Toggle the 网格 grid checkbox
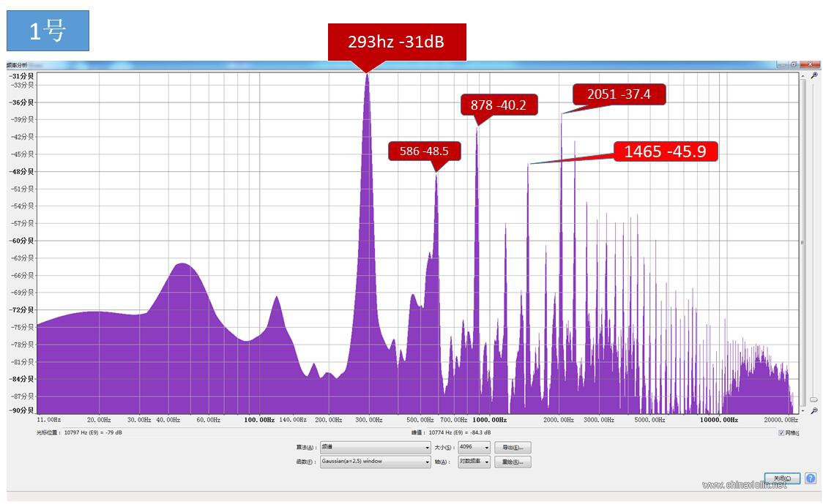 [781, 432]
